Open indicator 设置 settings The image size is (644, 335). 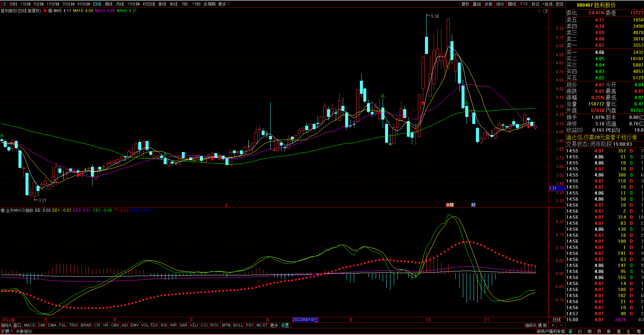[285, 325]
